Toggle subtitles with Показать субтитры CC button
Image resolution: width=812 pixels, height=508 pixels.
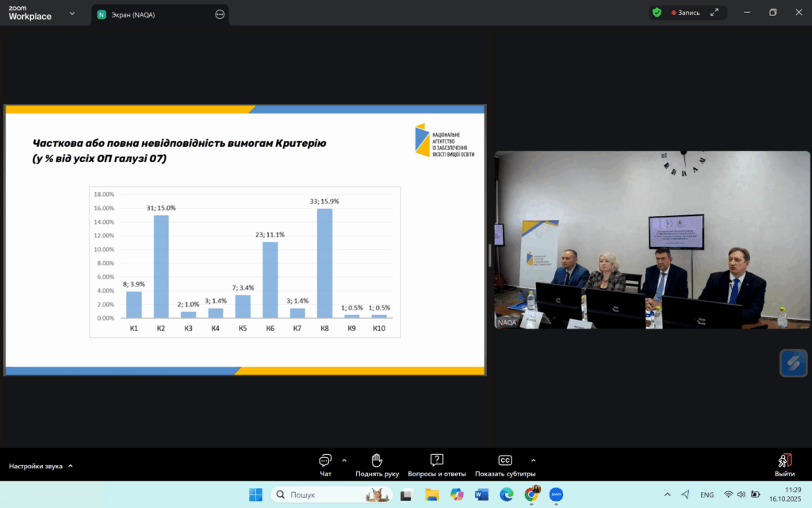click(505, 460)
